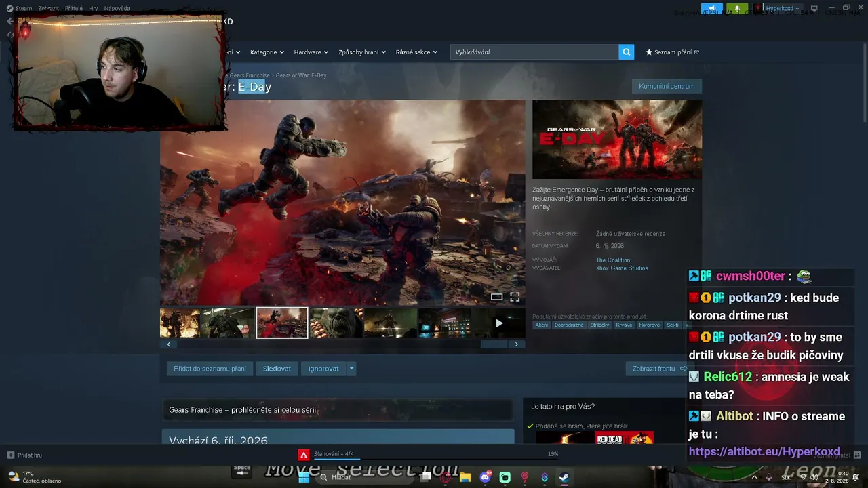Select the monster face thumbnail
The image size is (868, 488).
(336, 323)
